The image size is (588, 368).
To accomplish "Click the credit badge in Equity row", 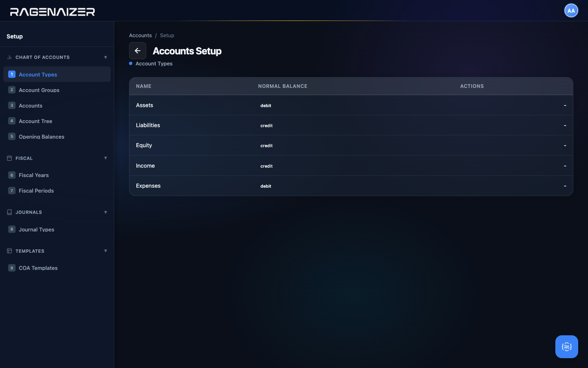I will (267, 146).
